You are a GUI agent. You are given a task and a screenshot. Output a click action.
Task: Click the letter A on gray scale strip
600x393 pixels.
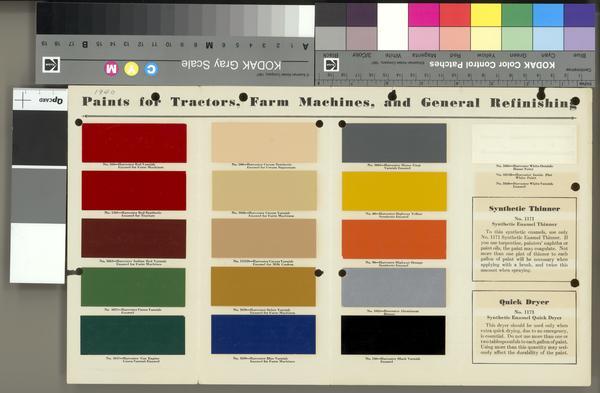click(305, 46)
